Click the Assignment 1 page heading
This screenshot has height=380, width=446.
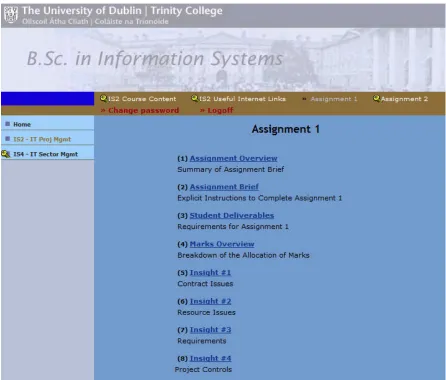click(286, 129)
